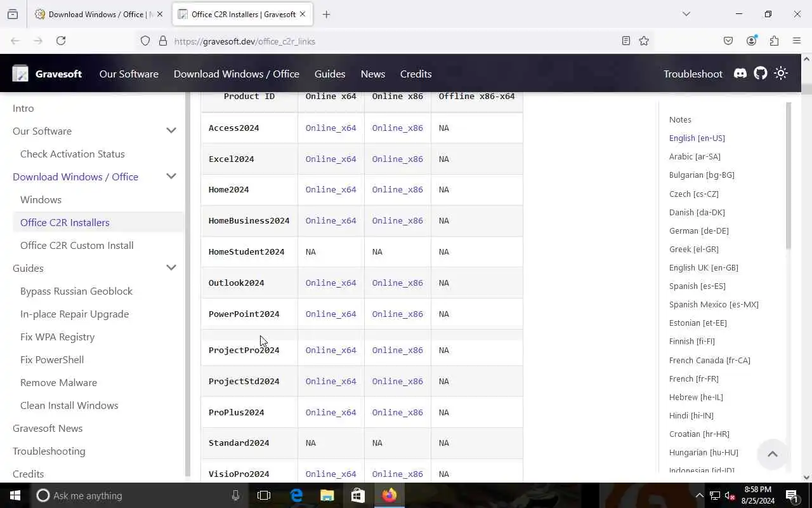The image size is (812, 508).
Task: Open the Windows Start menu
Action: [15, 495]
